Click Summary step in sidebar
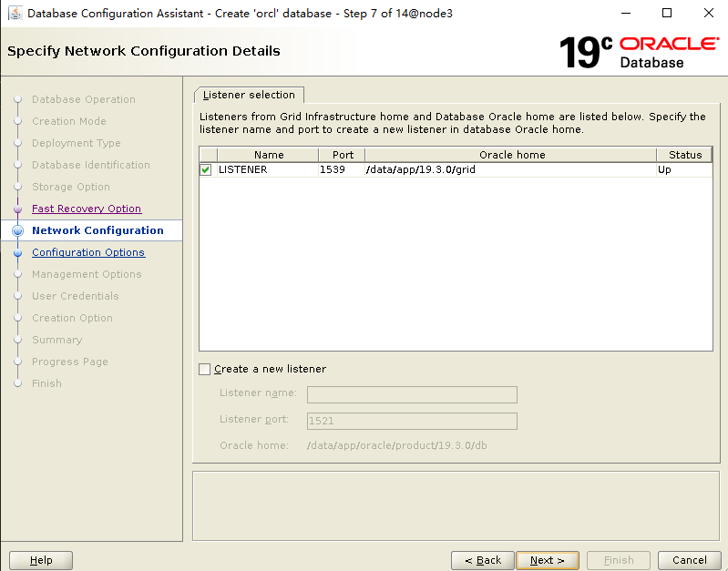The width and height of the screenshot is (728, 571). pos(57,340)
